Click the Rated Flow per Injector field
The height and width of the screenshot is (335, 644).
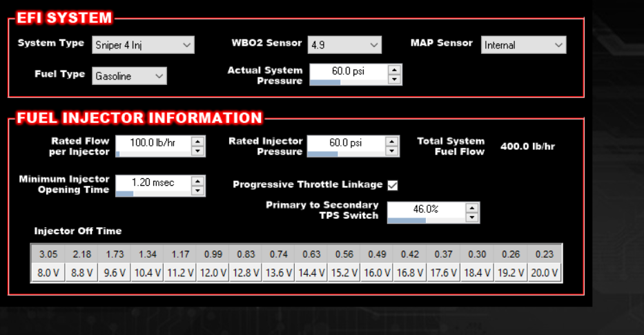153,142
